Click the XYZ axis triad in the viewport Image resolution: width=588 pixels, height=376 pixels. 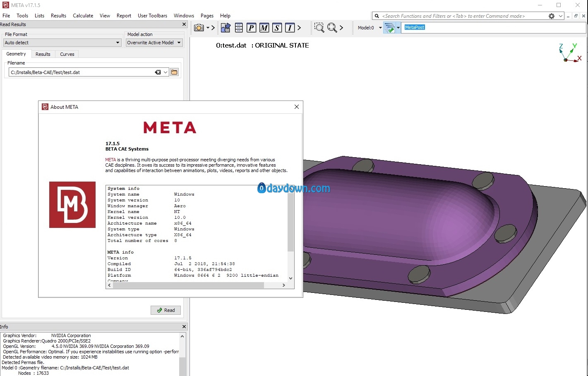click(570, 53)
